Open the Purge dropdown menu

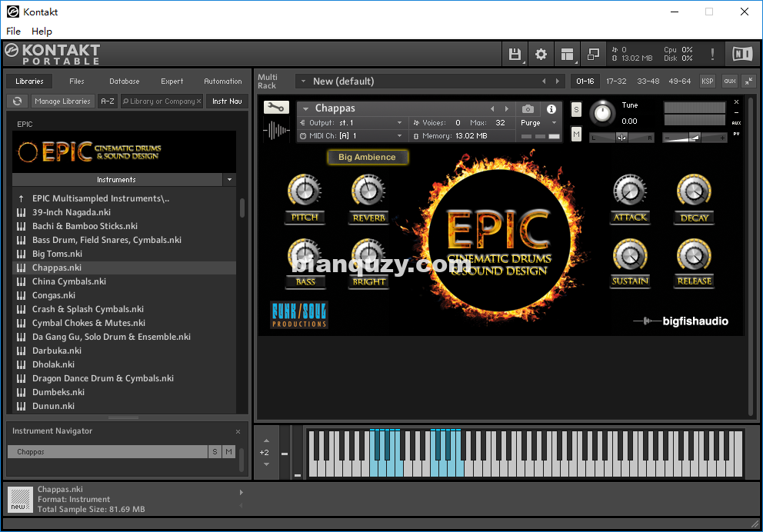[x=538, y=122]
